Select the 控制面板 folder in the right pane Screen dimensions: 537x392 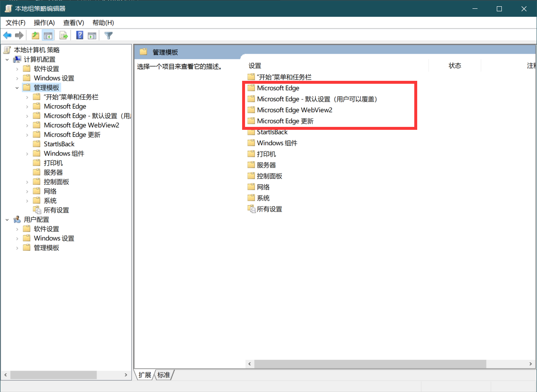pos(269,176)
